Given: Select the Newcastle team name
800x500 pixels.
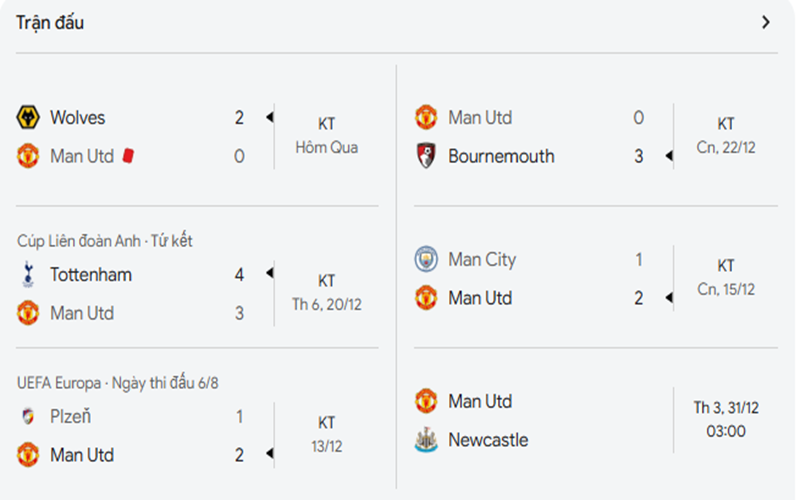Looking at the screenshot, I should (x=488, y=440).
